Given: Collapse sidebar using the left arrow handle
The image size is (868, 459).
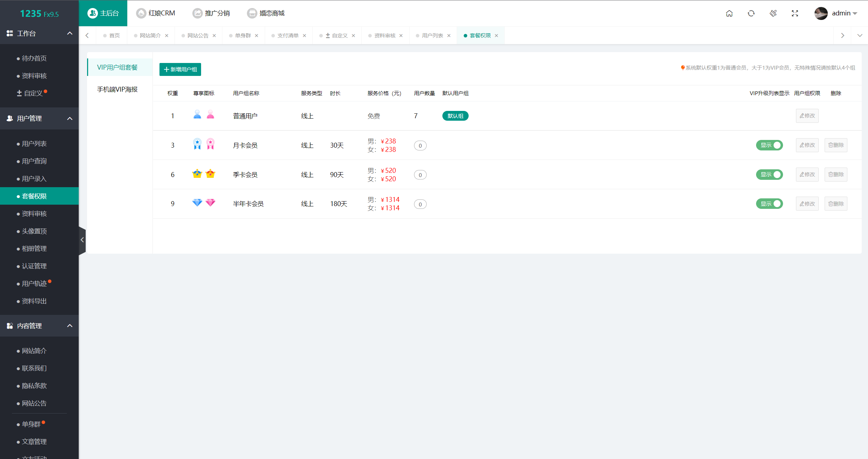Looking at the screenshot, I should click(82, 240).
